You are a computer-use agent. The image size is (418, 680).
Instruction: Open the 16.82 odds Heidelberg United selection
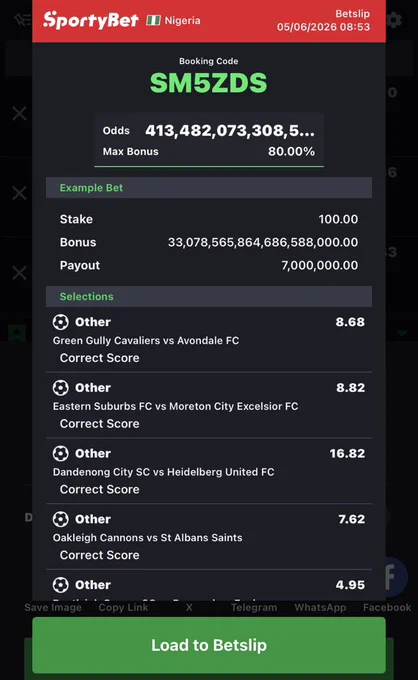coord(209,471)
